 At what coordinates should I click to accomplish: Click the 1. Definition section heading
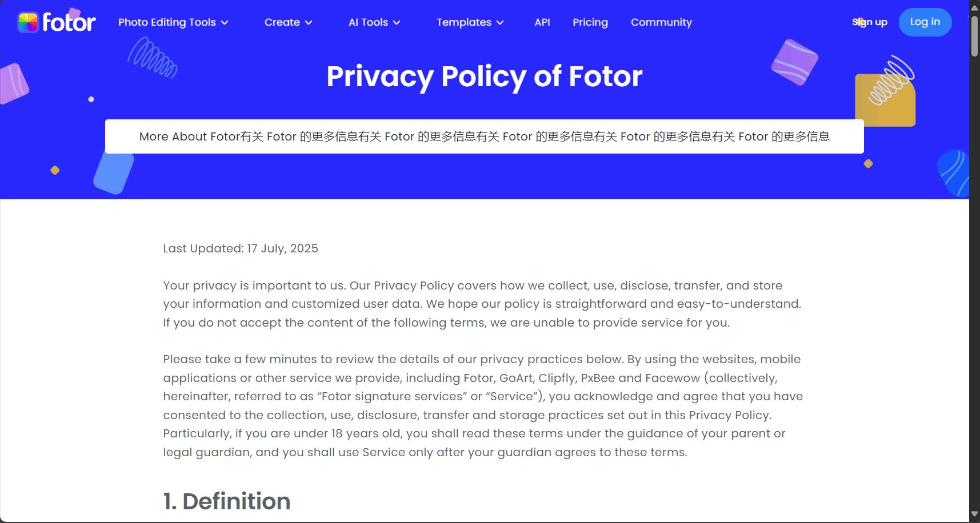point(227,501)
